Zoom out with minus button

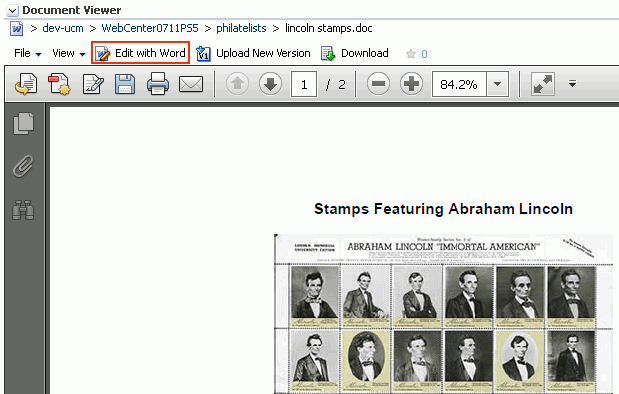pos(378,84)
